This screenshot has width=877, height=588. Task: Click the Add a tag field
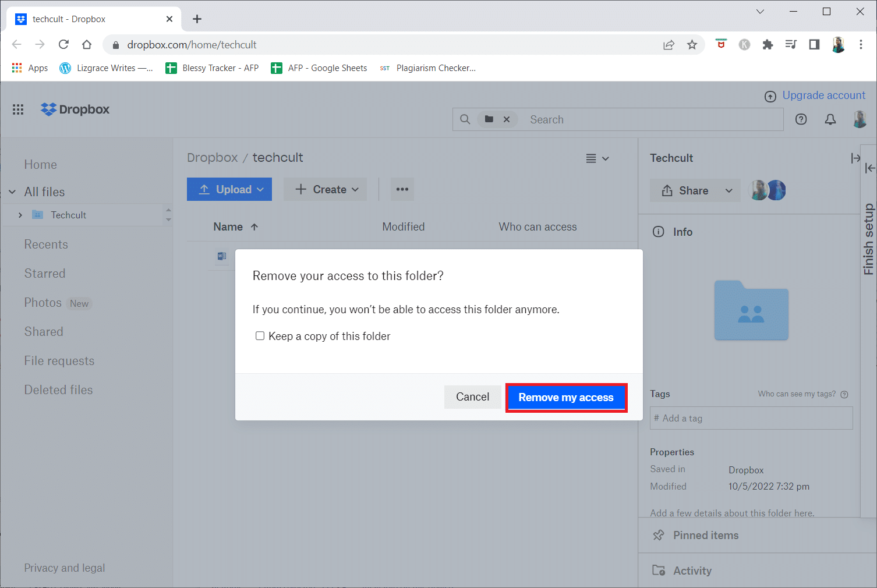click(x=751, y=418)
